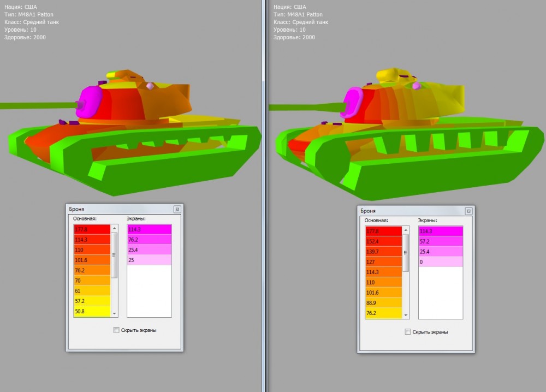Choose the 25 entry under Экраны
The height and width of the screenshot is (392, 546).
[149, 260]
